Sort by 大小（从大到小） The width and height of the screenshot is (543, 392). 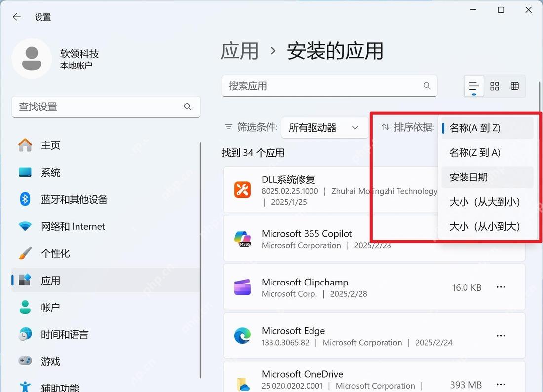coord(487,202)
